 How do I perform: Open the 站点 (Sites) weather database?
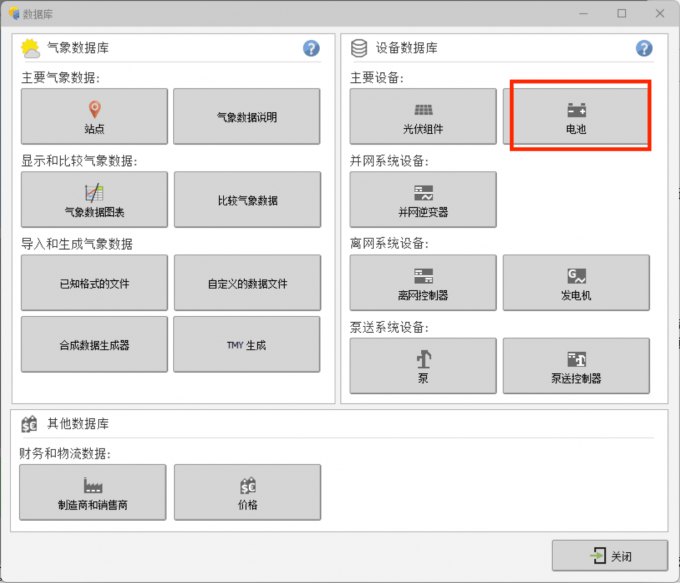pos(94,116)
